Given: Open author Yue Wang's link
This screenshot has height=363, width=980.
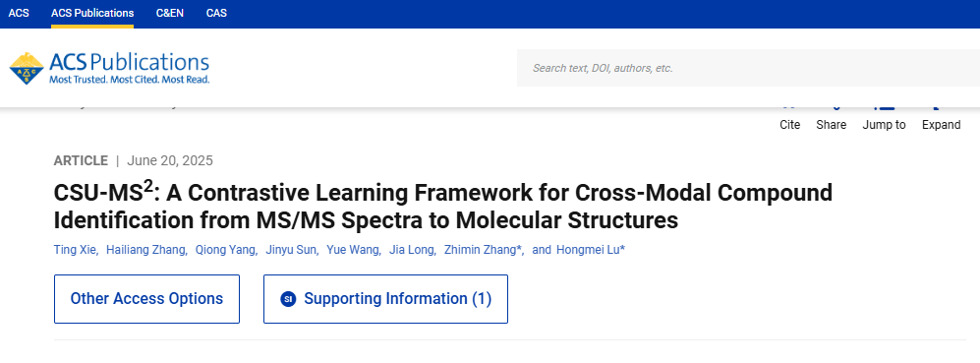Looking at the screenshot, I should pos(353,250).
